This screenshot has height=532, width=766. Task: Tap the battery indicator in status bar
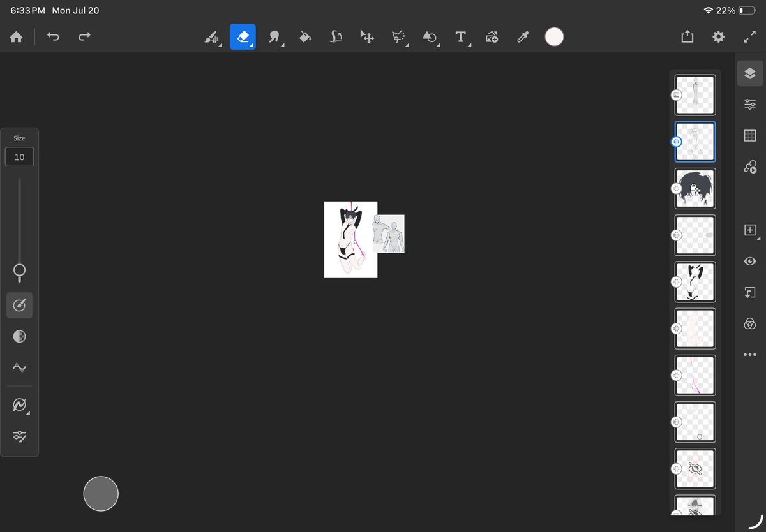(x=747, y=11)
